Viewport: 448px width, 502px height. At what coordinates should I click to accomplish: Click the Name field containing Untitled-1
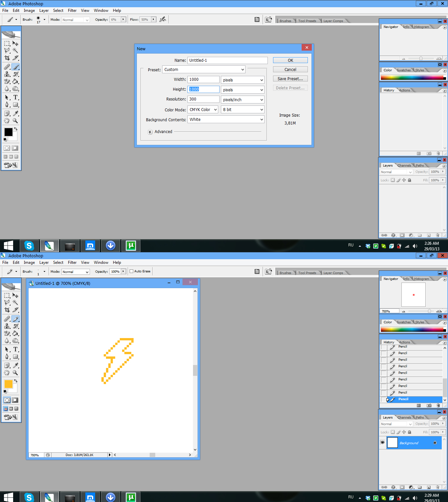pos(227,60)
